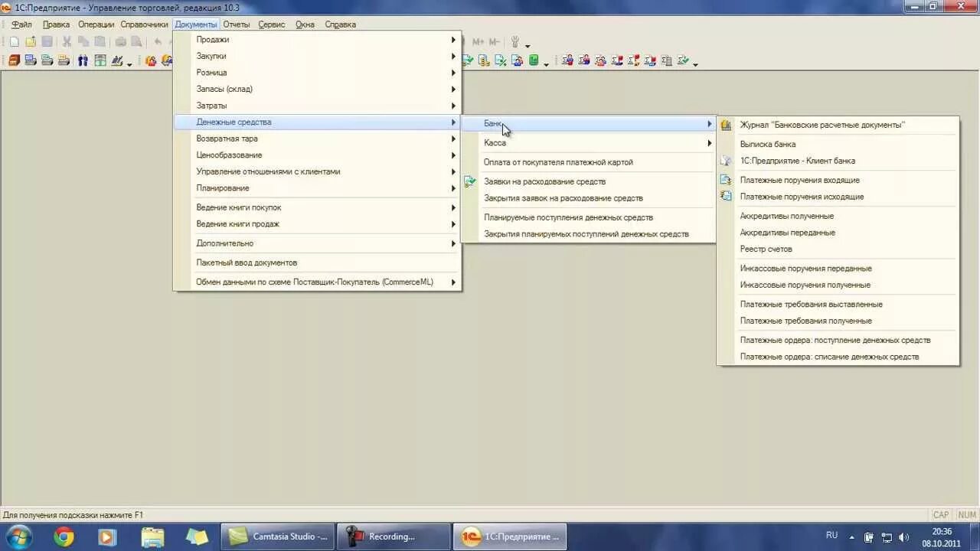This screenshot has width=980, height=551.
Task: Open the Операции menu
Action: pyautogui.click(x=96, y=24)
